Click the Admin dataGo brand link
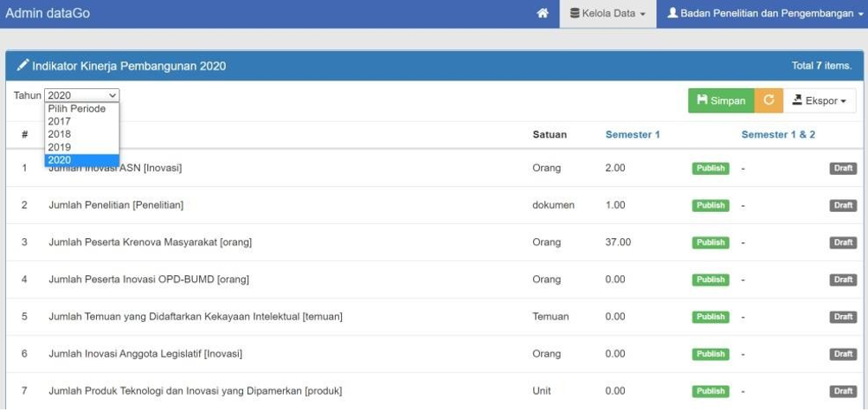The image size is (868, 412). [48, 14]
